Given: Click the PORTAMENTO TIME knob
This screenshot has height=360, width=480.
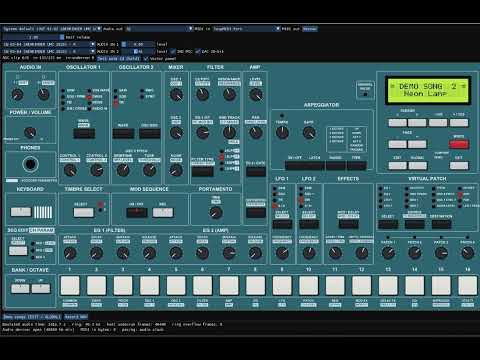Looking at the screenshot, I should click(x=216, y=212).
